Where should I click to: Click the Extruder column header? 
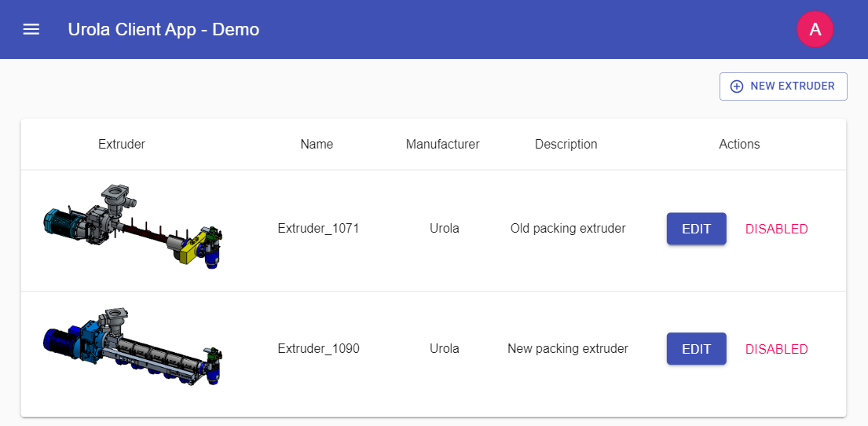122,145
